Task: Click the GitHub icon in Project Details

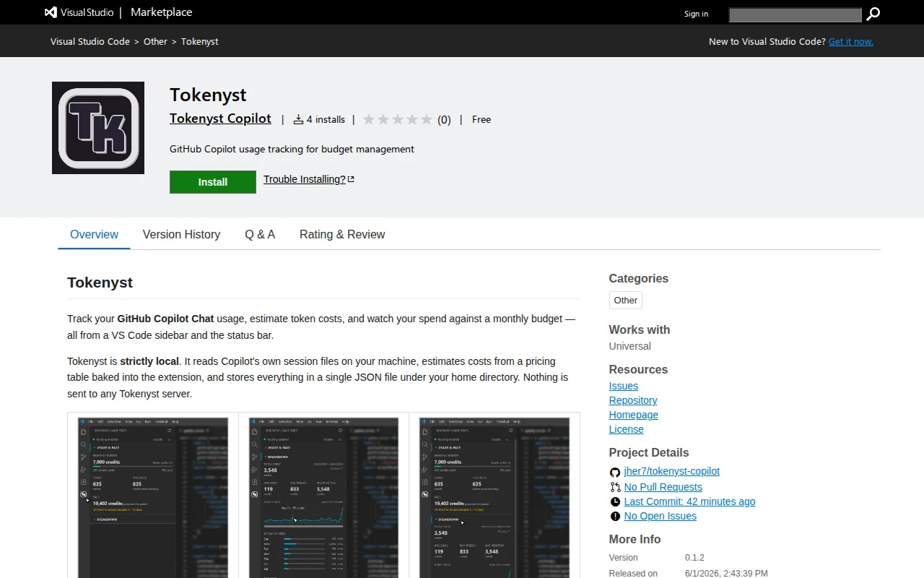Action: pyautogui.click(x=615, y=472)
